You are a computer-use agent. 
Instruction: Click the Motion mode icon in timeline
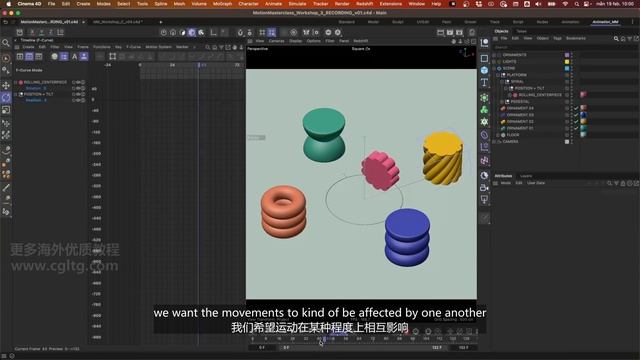tap(38, 57)
